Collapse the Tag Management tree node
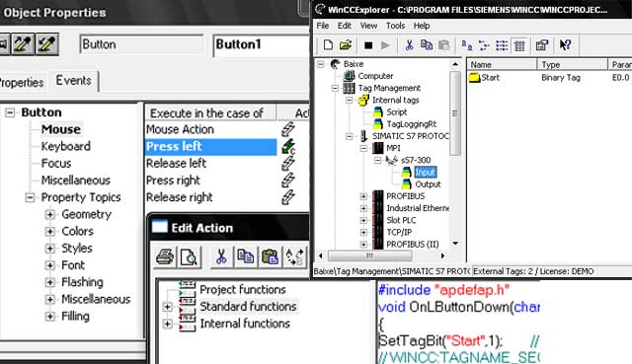632x364 pixels. point(335,88)
